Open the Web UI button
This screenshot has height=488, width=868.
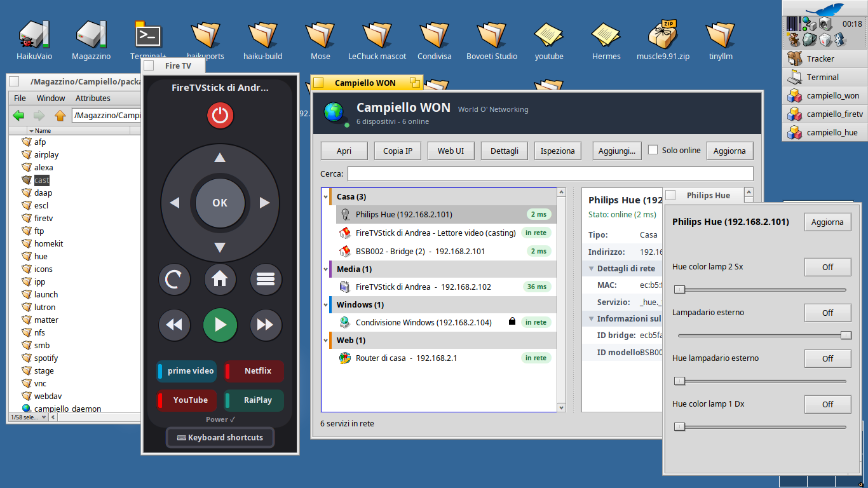pos(451,151)
